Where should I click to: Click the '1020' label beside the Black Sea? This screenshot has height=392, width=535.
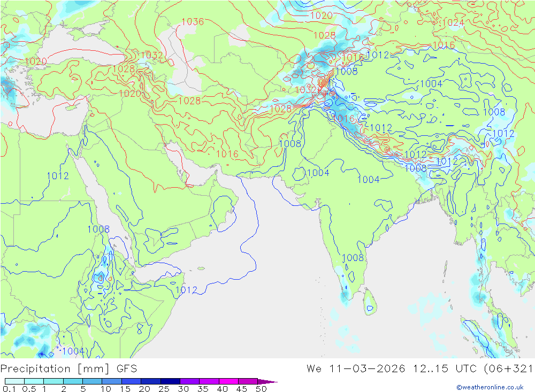[x=36, y=62]
